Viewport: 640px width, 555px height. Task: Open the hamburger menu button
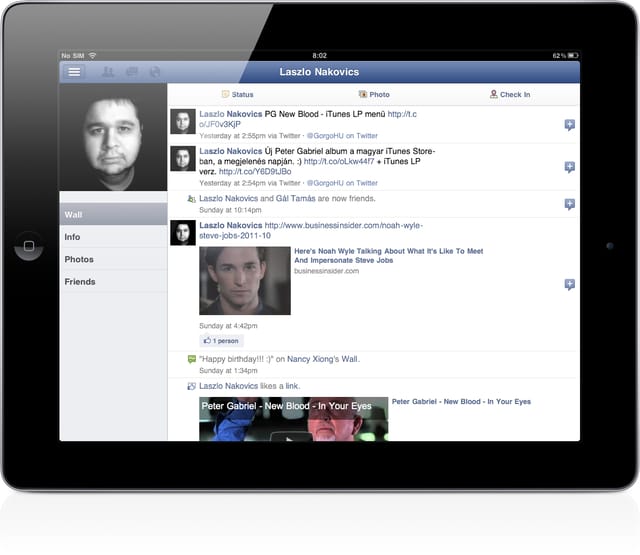[74, 72]
